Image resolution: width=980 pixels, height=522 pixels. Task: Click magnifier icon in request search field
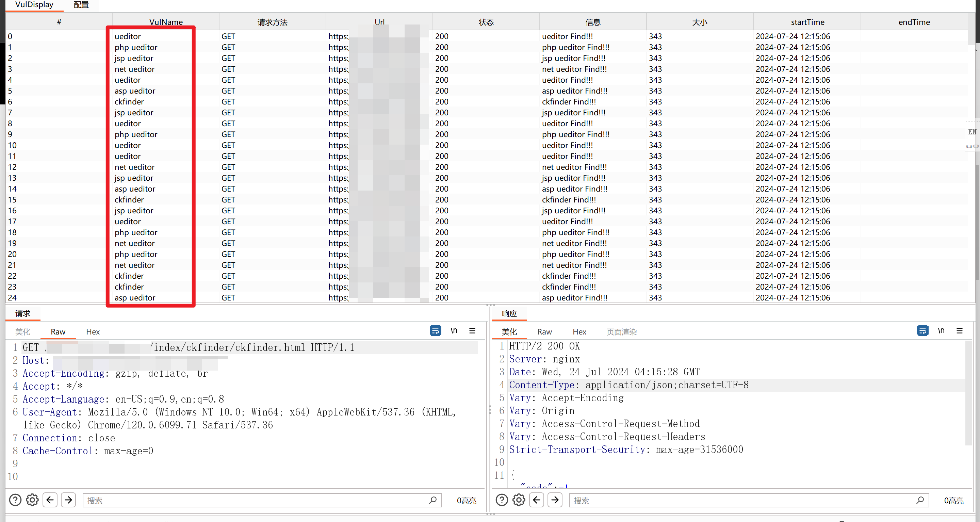[432, 500]
